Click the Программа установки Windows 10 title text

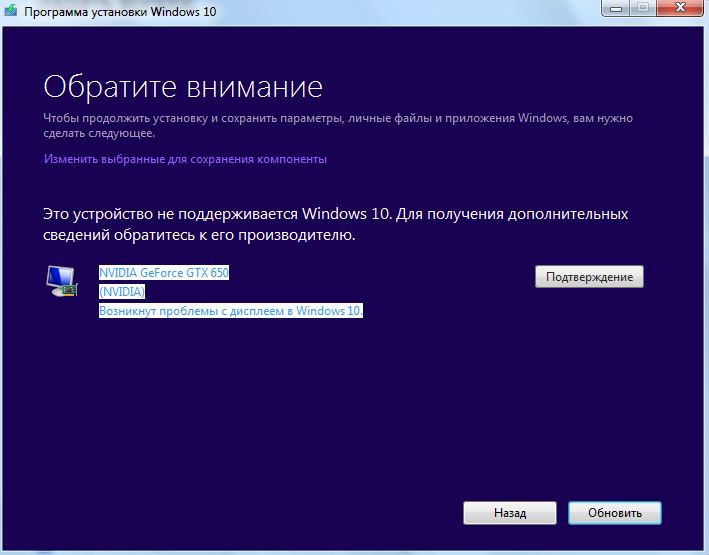coord(120,11)
